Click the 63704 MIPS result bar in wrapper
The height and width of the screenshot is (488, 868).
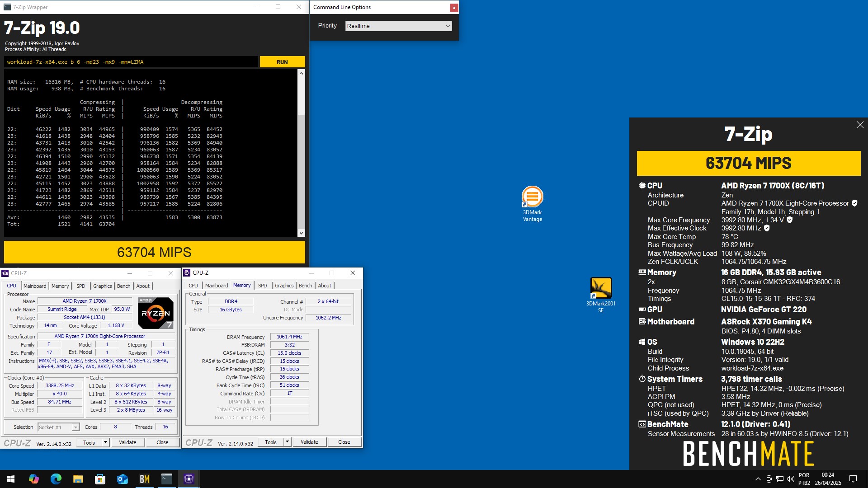pos(154,252)
